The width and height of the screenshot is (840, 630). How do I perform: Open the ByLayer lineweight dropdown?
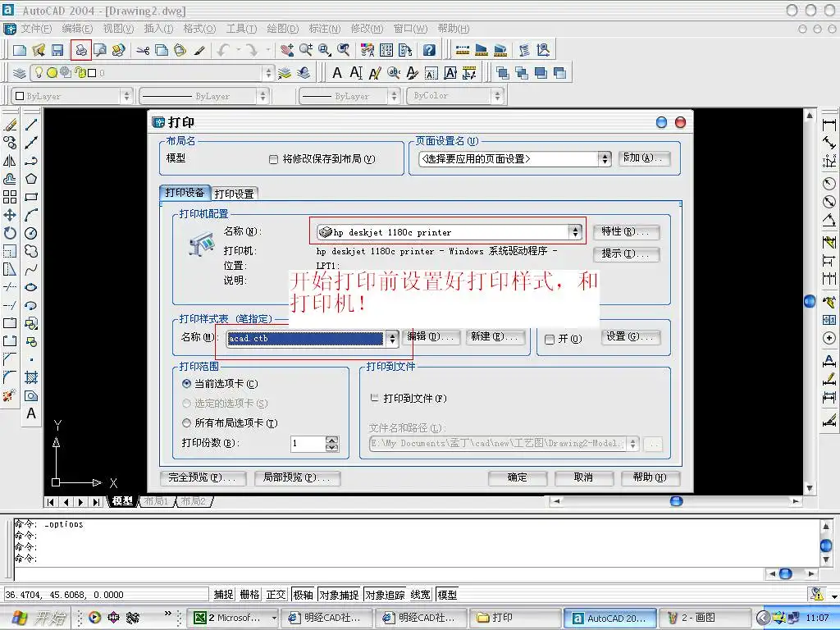395,96
